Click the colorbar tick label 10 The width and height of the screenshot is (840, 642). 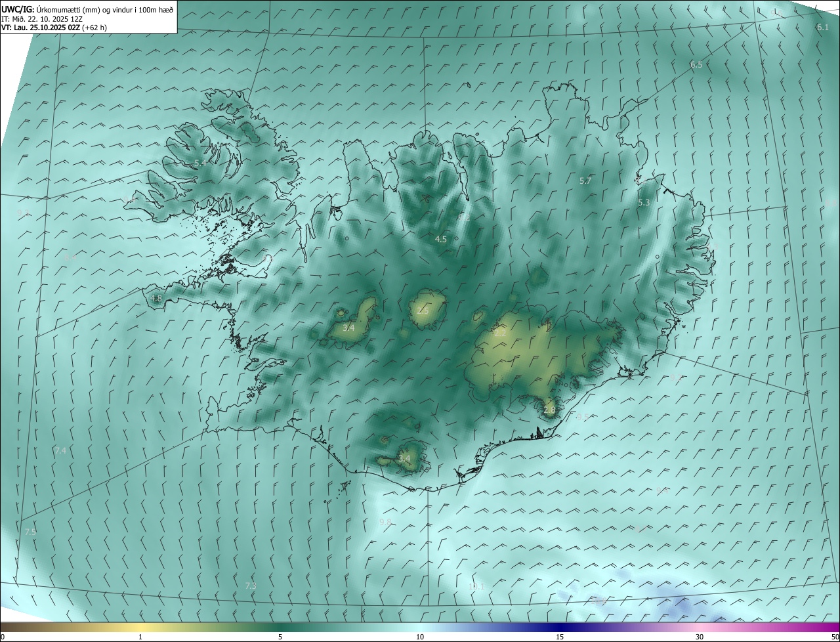pyautogui.click(x=420, y=637)
